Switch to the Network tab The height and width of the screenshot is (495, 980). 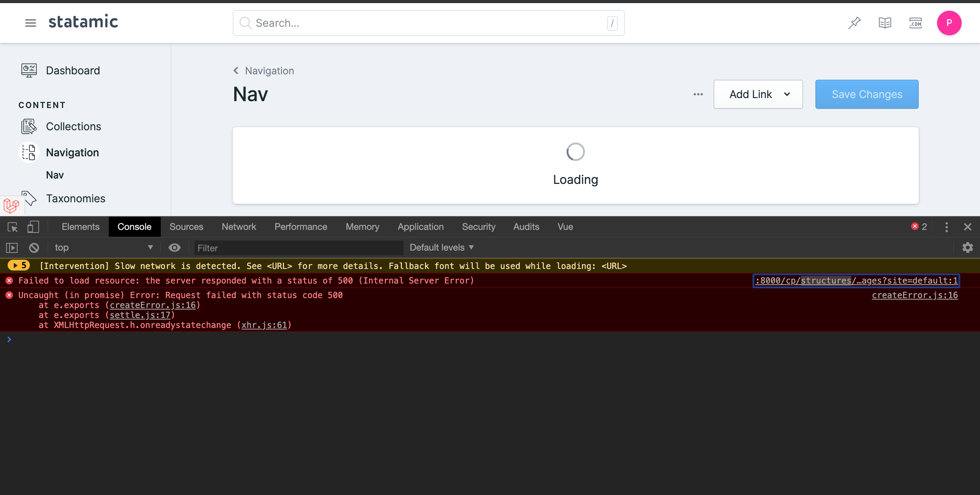pyautogui.click(x=239, y=227)
